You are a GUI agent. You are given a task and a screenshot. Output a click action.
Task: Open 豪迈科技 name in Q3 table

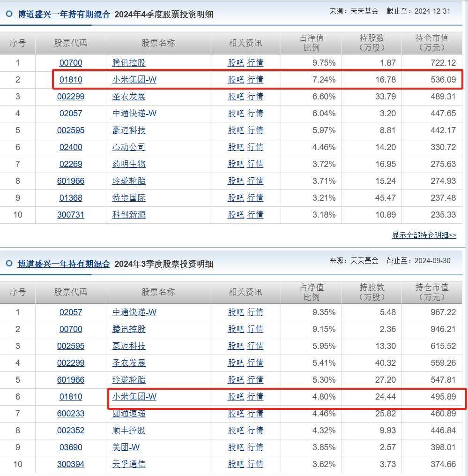pos(129,346)
